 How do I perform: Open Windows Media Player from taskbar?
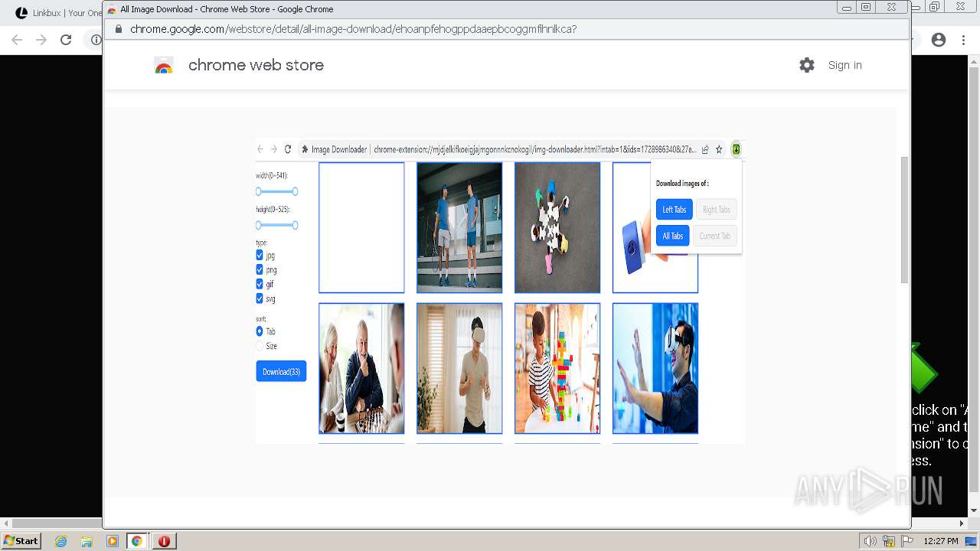pyautogui.click(x=113, y=541)
